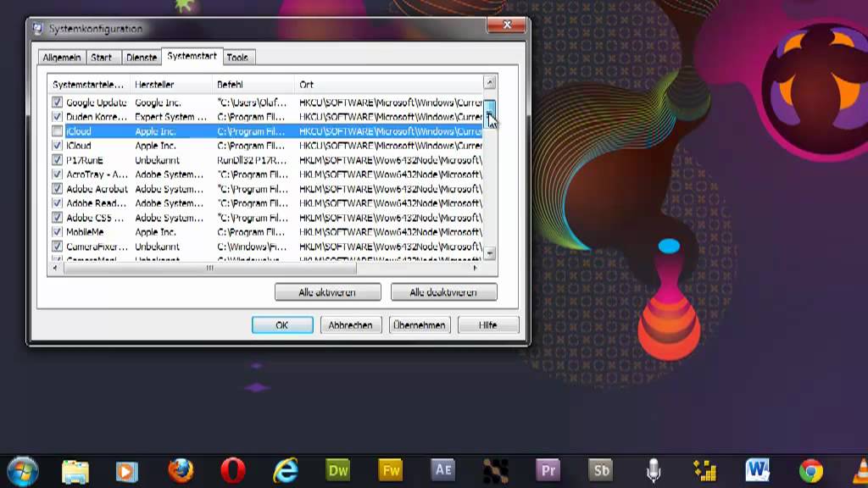868x488 pixels.
Task: Click the vertical scrollbar up arrow
Action: click(490, 82)
